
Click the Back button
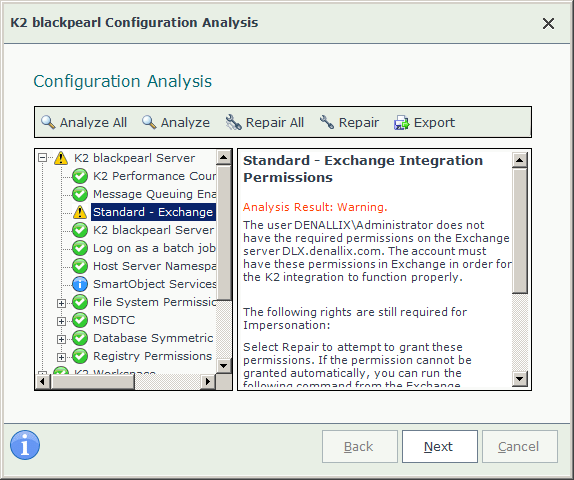360,446
